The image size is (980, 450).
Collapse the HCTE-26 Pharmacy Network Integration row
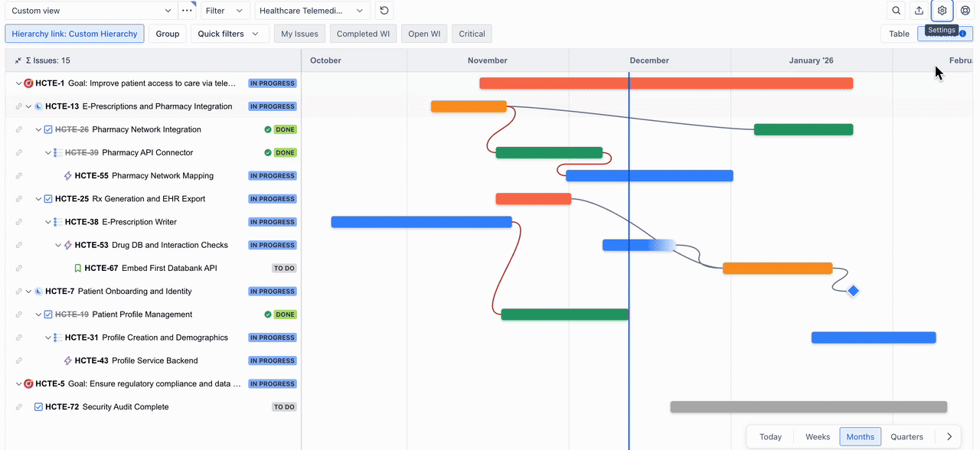click(38, 129)
